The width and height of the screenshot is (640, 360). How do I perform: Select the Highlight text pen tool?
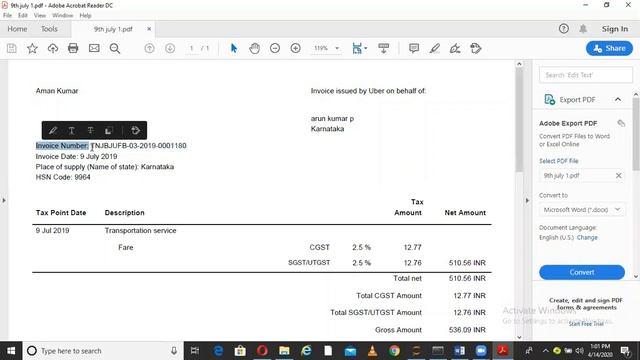435,49
